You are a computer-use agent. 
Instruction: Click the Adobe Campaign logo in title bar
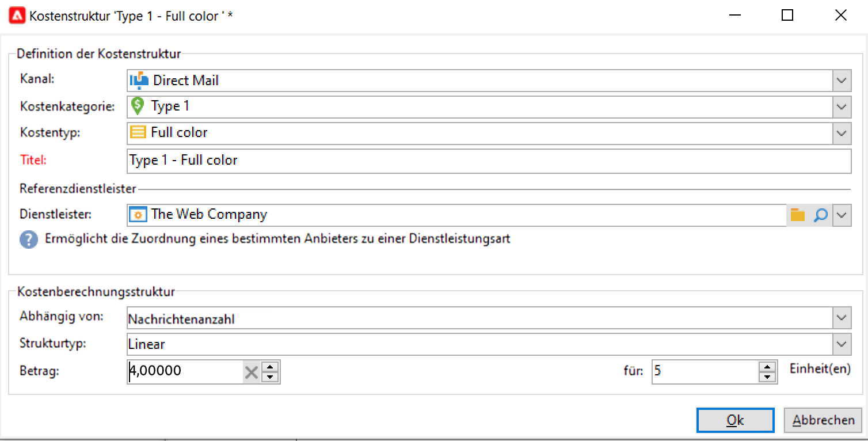point(17,16)
